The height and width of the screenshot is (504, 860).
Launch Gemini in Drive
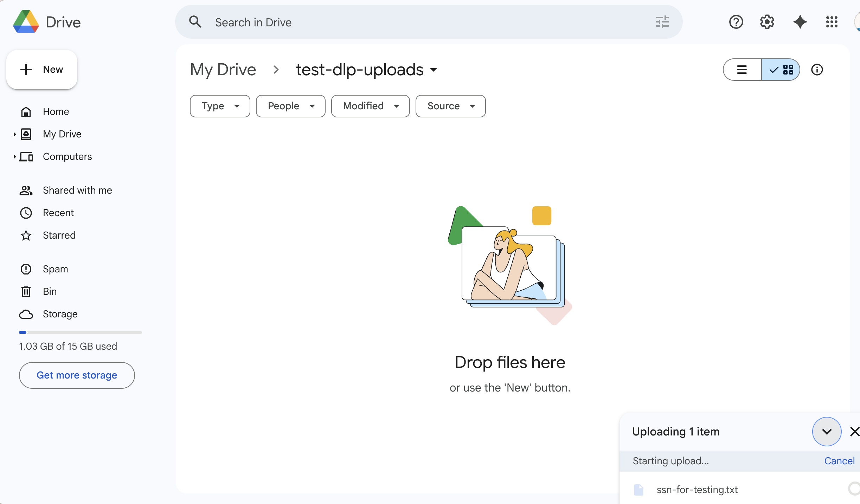(x=800, y=22)
